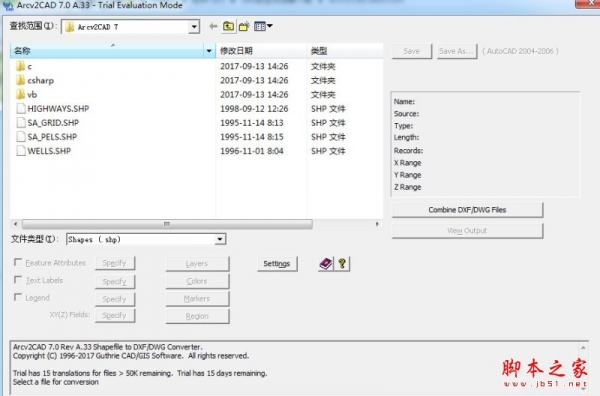Click the Colors button
This screenshot has width=600, height=396.
click(x=197, y=281)
